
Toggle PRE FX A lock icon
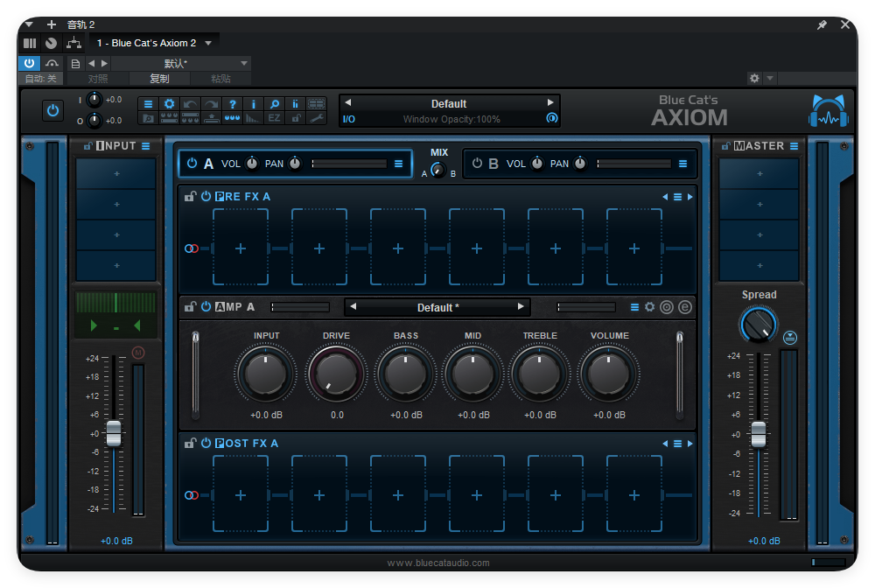click(x=190, y=196)
